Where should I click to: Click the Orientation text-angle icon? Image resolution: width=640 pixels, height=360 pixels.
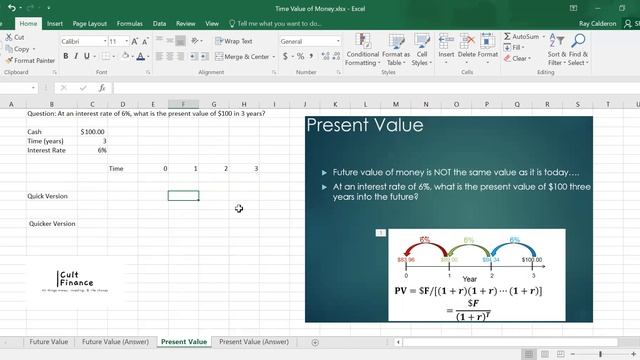pos(195,41)
